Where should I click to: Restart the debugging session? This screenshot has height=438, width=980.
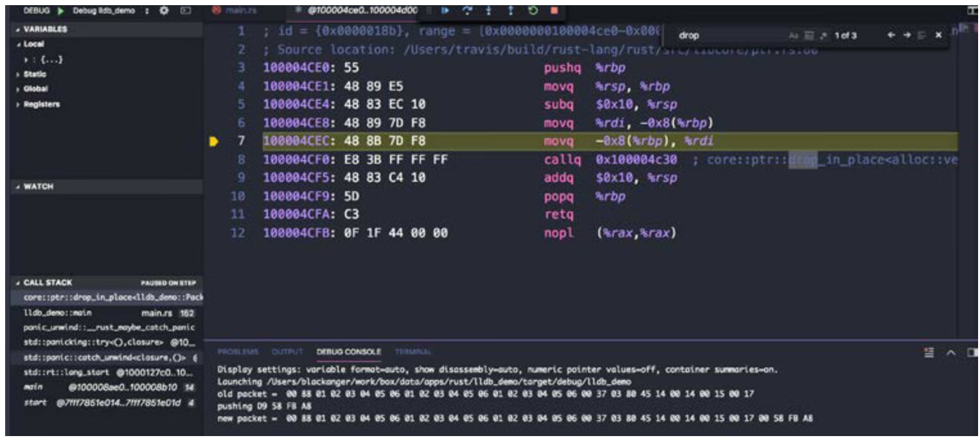(x=532, y=11)
